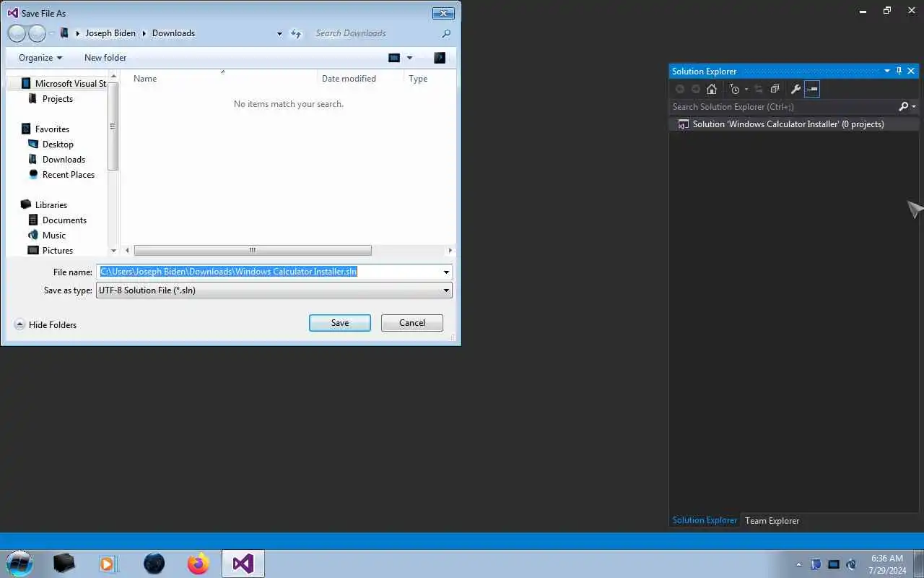Click the magnifier icon in Solution Explorer search
This screenshot has height=578, width=924.
(903, 106)
